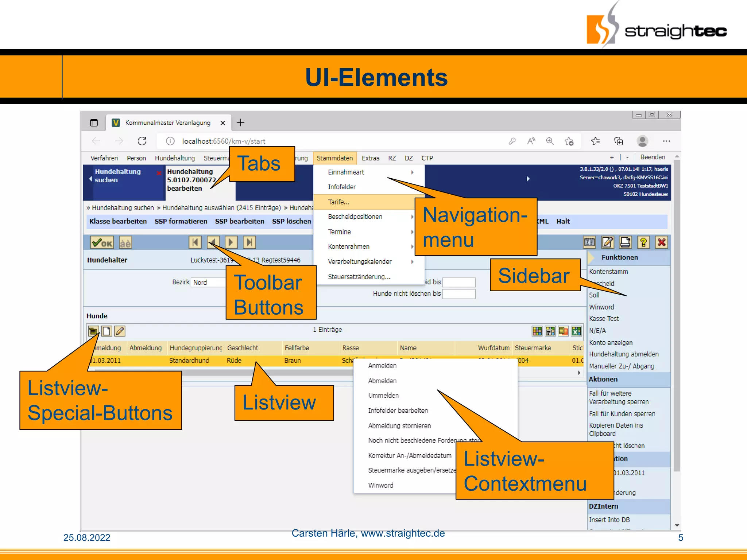
Task: Click Hunde nicht löschen bis field
Action: [x=459, y=294]
